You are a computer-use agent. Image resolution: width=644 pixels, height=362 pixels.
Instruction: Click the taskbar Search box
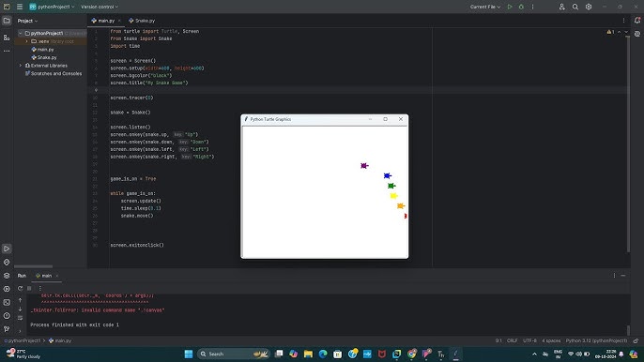coord(233,354)
